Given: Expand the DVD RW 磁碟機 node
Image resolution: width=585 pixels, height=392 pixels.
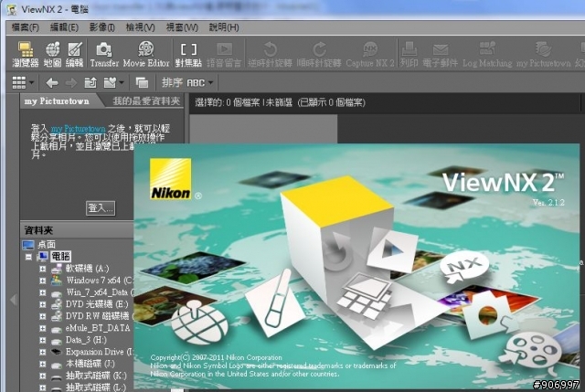Looking at the screenshot, I should [43, 317].
